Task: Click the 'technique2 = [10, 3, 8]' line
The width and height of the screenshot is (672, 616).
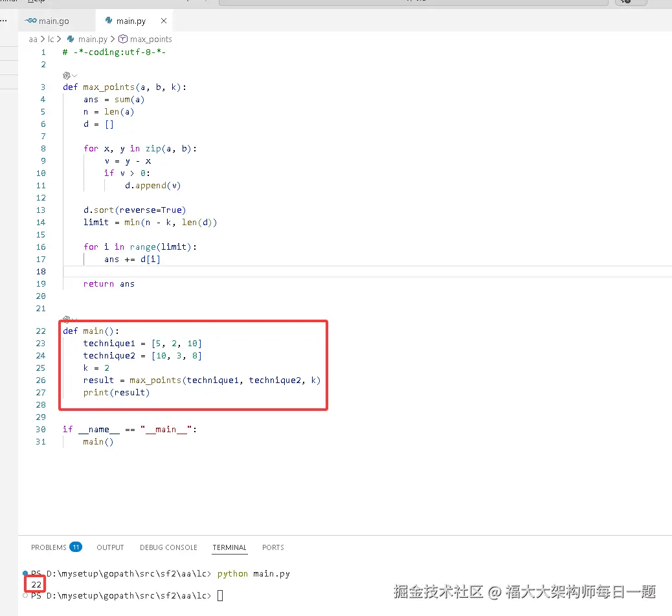Action: [142, 356]
